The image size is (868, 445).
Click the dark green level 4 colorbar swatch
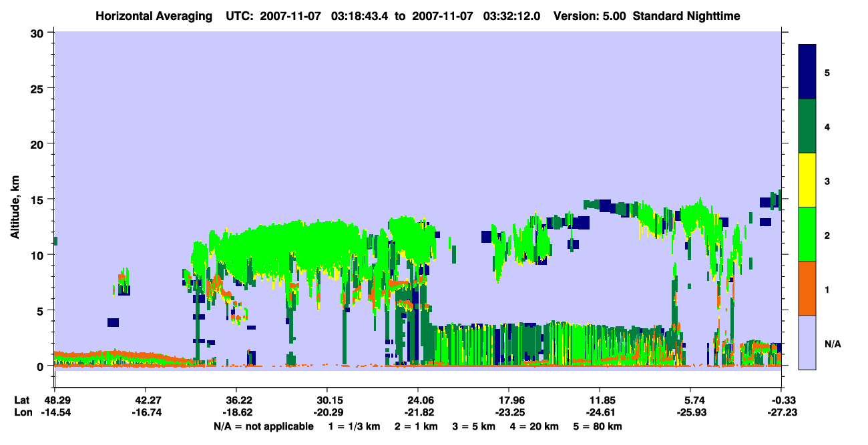pyautogui.click(x=807, y=126)
